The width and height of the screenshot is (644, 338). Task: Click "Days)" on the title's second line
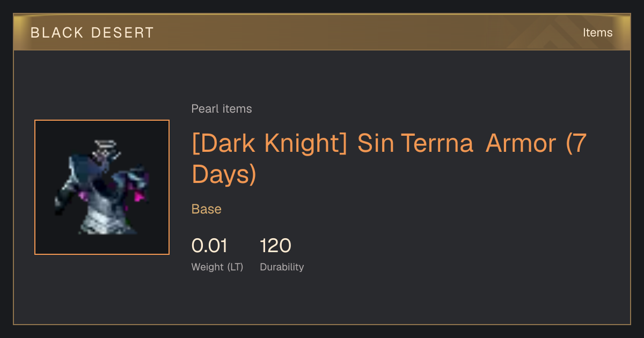click(224, 174)
